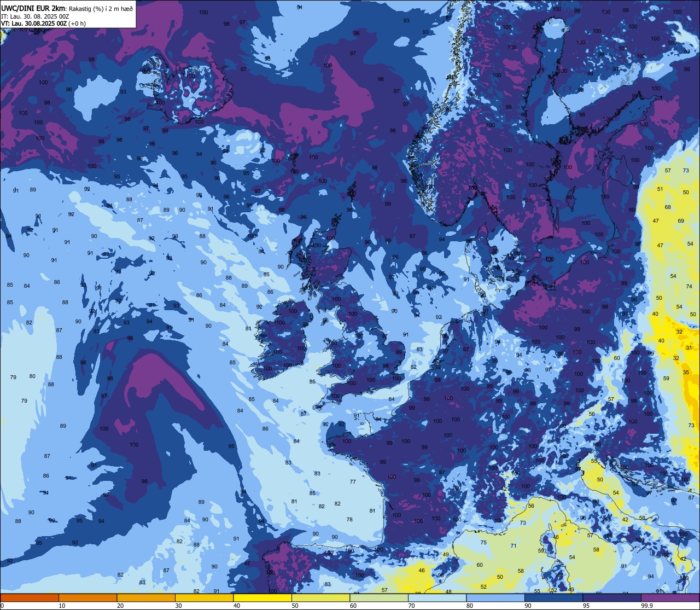Click the legend scale label "40"
Screen dimensions: 700x610
pos(237,606)
